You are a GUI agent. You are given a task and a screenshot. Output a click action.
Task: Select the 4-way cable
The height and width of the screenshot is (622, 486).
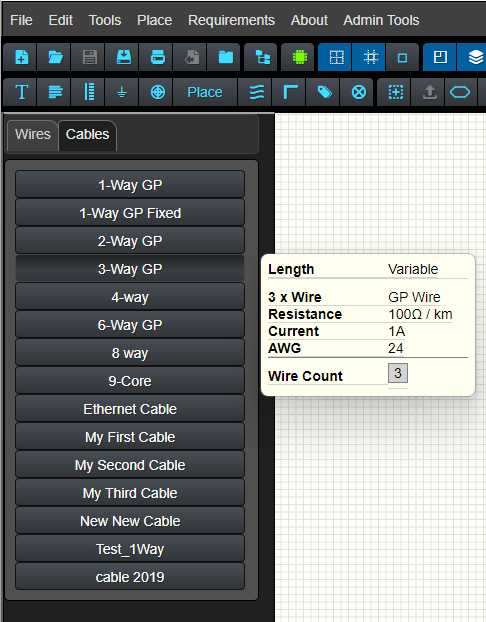click(130, 297)
